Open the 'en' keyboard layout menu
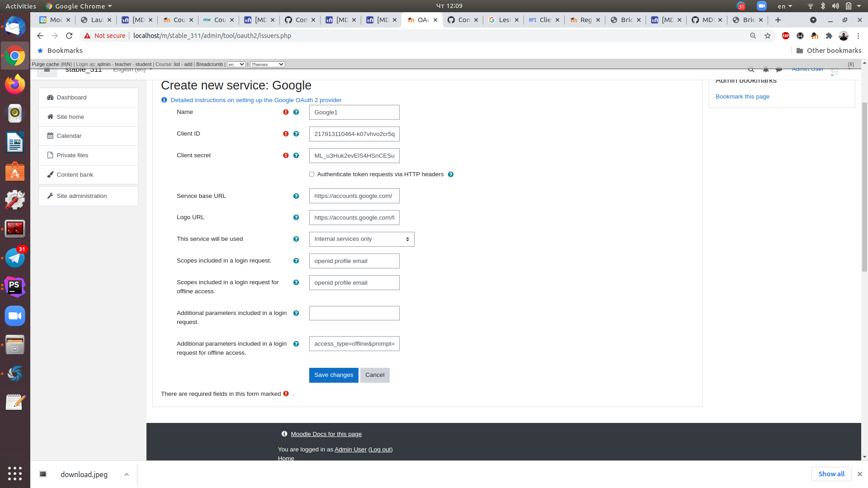Viewport: 868px width, 488px height. coord(785,6)
